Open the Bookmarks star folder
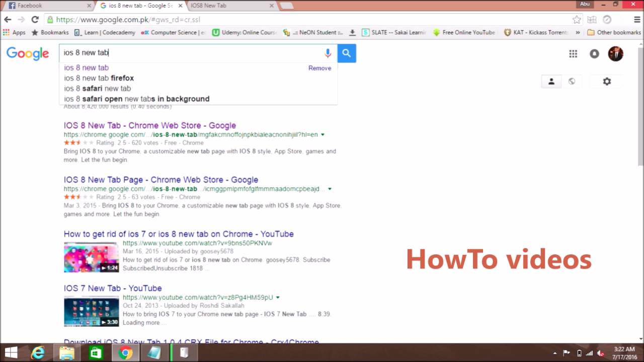Viewport: 644px width, 362px height. 50,32
